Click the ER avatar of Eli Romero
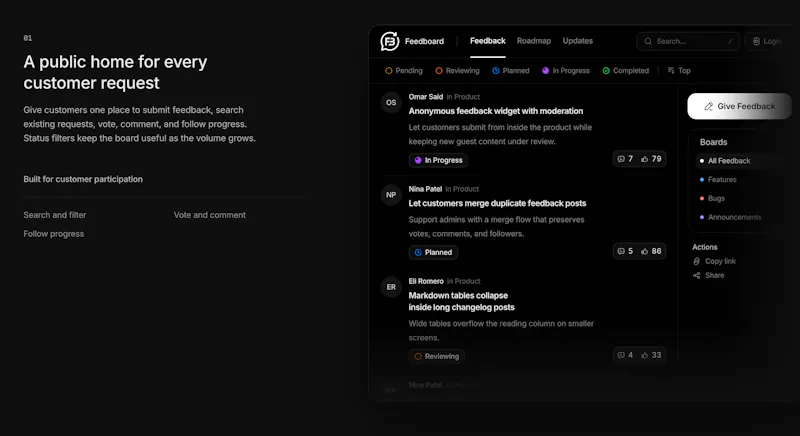Image resolution: width=800 pixels, height=436 pixels. pos(391,288)
